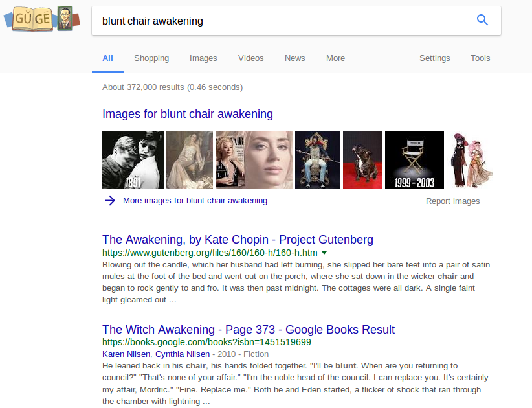Click the Report images link
The width and height of the screenshot is (532, 408).
452,201
